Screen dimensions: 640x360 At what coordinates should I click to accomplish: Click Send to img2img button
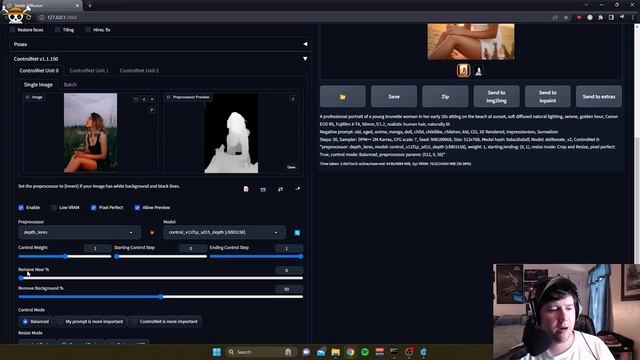click(496, 97)
